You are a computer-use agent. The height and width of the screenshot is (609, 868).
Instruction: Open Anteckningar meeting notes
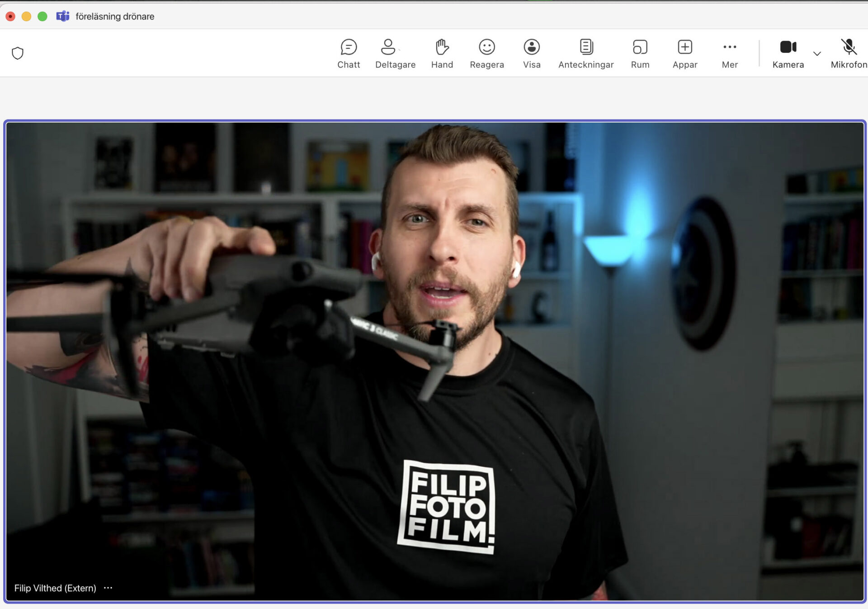[x=585, y=53]
